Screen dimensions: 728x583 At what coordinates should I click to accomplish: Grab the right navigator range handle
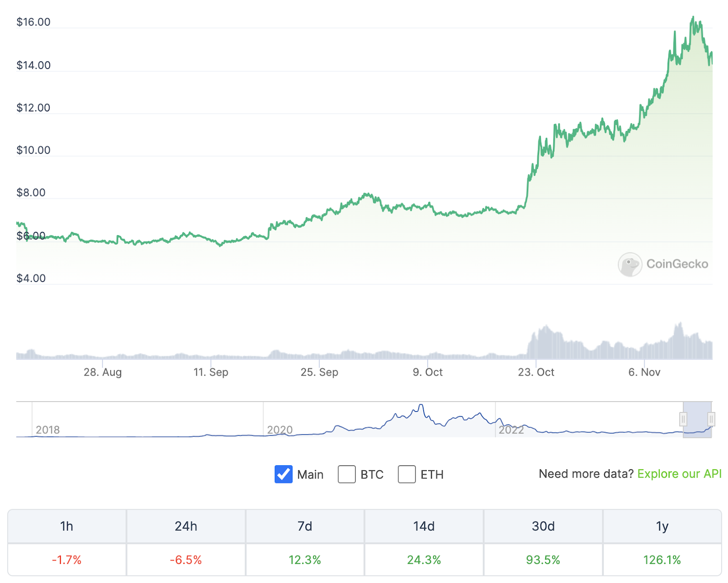pos(711,419)
